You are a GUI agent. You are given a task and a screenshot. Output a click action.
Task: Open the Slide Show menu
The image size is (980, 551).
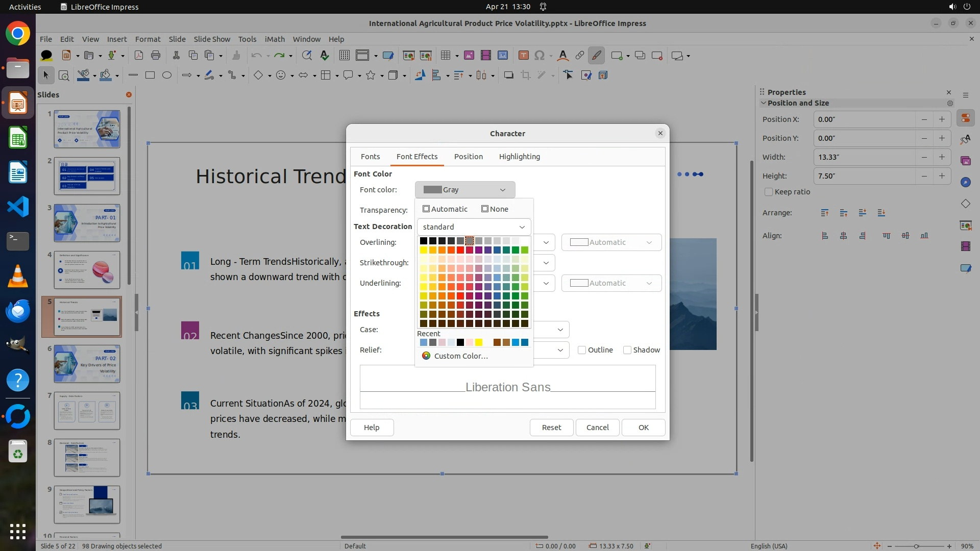[x=212, y=39]
